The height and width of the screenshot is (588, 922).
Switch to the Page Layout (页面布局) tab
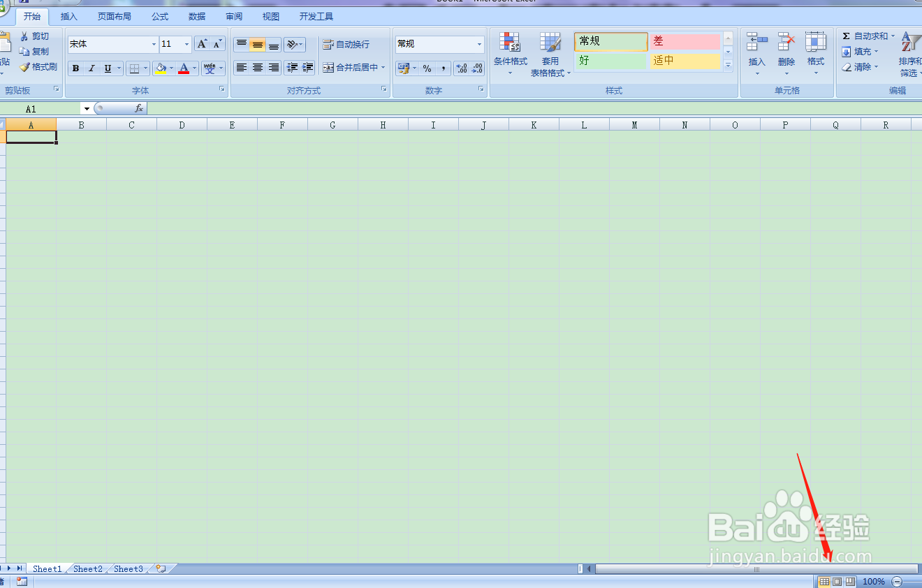click(x=114, y=17)
